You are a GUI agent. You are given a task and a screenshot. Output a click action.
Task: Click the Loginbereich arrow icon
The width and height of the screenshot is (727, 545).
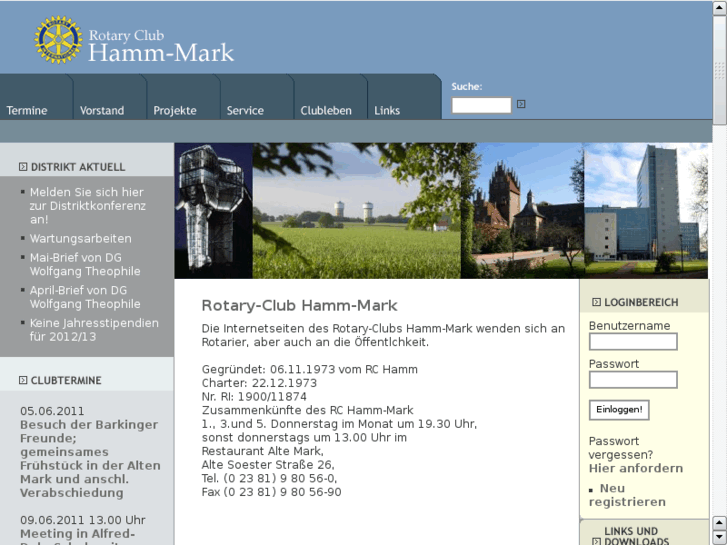click(596, 302)
